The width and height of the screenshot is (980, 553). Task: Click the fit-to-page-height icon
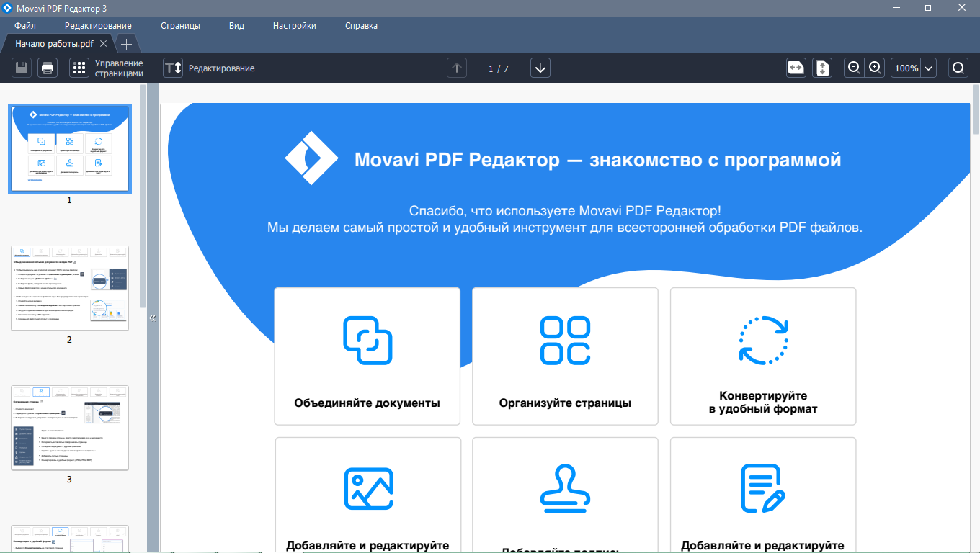click(822, 68)
